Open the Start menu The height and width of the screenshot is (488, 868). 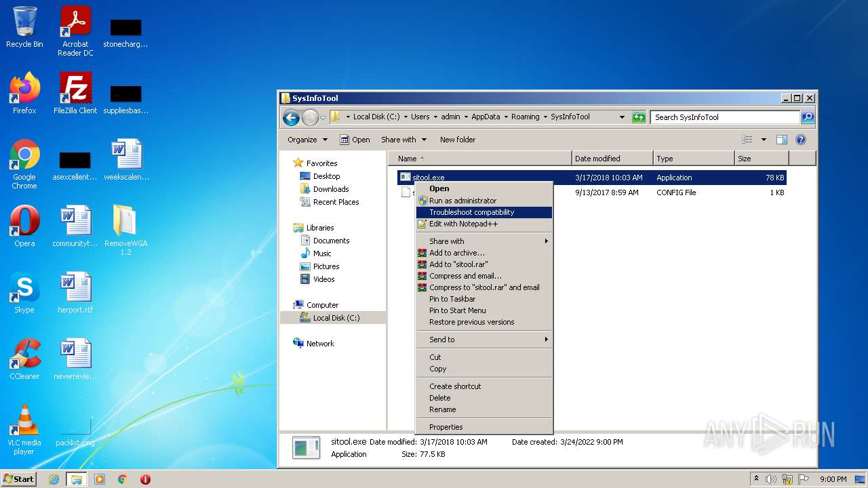[x=19, y=479]
